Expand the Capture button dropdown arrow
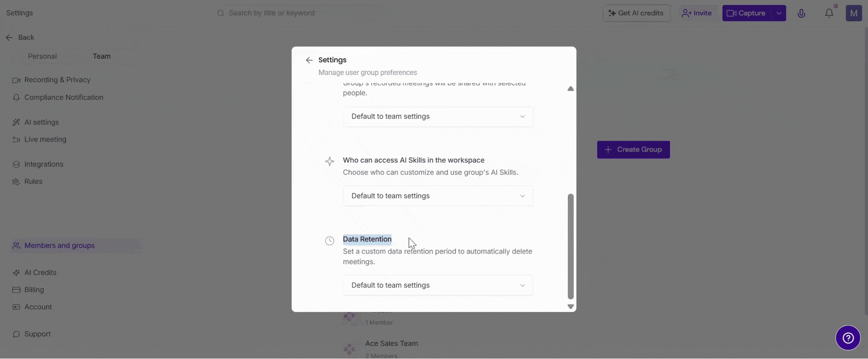The width and height of the screenshot is (868, 359). pyautogui.click(x=779, y=13)
